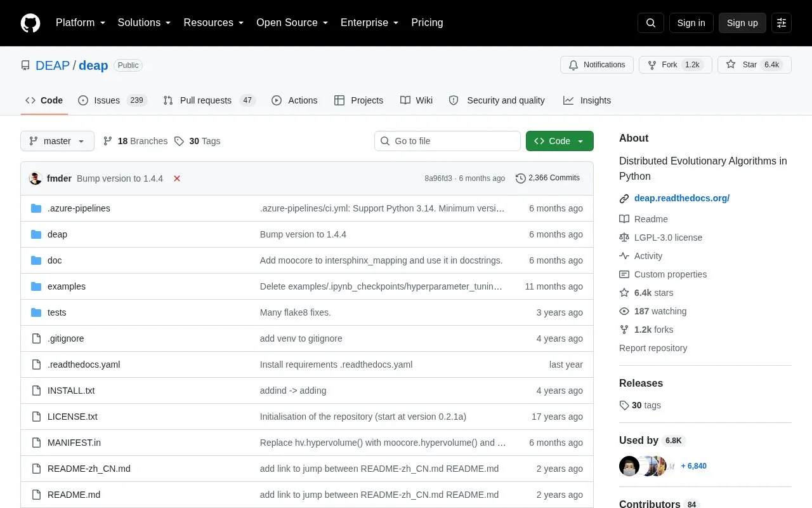
Task: Click the pulse icon next to Activity
Action: 624,256
